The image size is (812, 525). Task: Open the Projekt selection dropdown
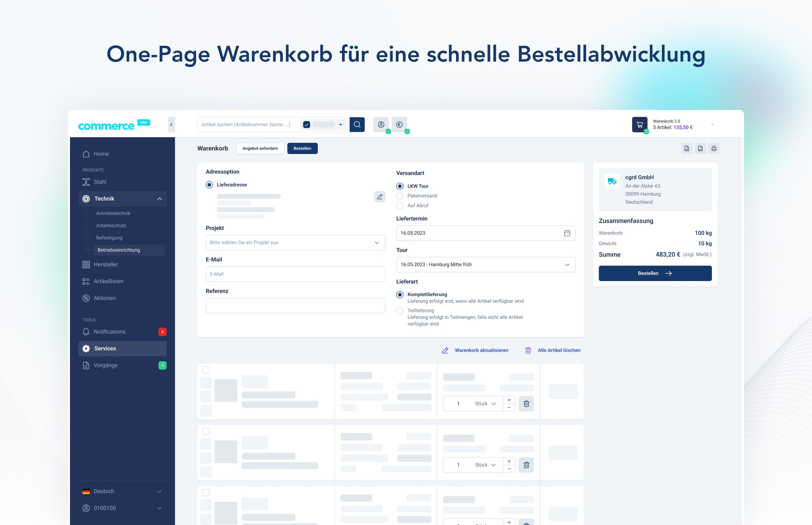click(295, 243)
